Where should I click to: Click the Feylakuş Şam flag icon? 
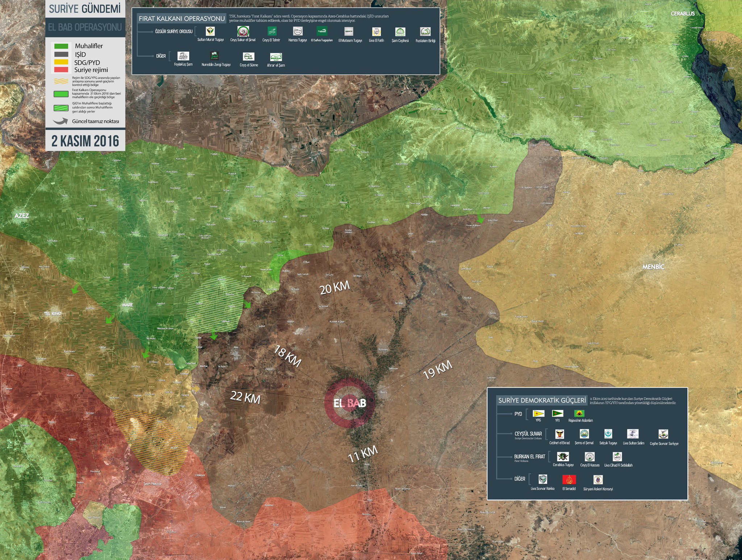click(x=183, y=56)
